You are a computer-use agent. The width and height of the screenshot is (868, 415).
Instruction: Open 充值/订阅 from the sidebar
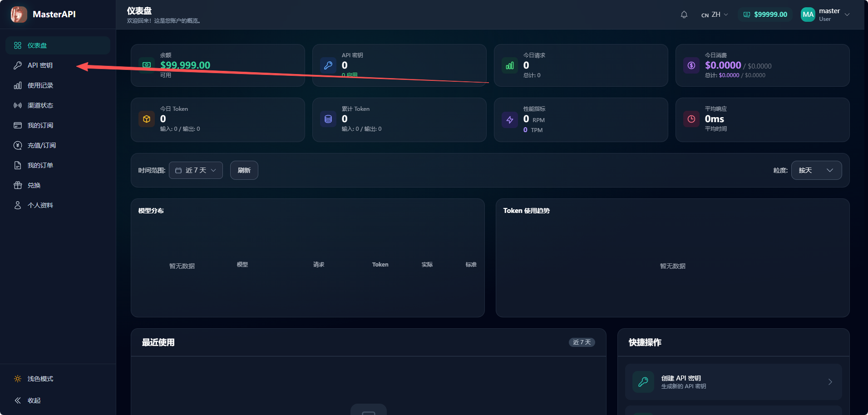pyautogui.click(x=58, y=145)
